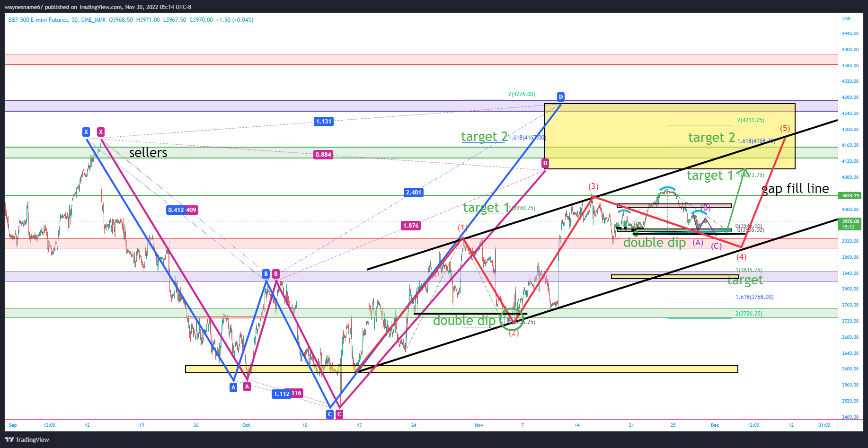This screenshot has height=448, width=868.
Task: Select the purple (A) wave label
Action: tap(698, 242)
